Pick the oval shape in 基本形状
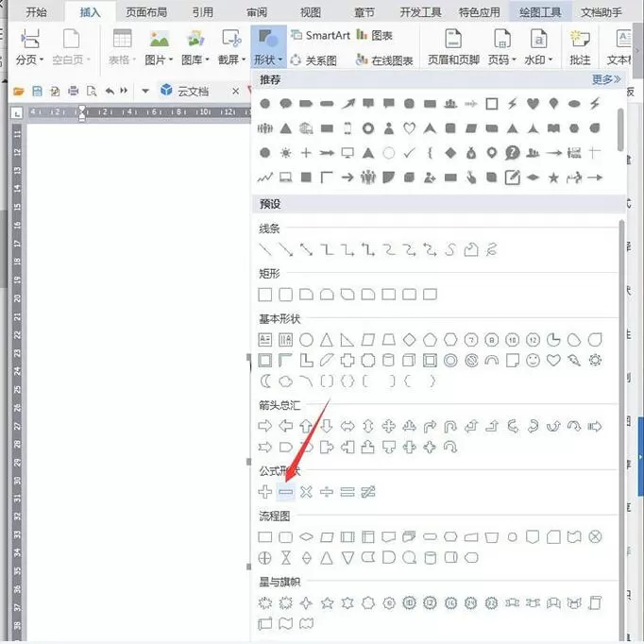 coord(306,340)
